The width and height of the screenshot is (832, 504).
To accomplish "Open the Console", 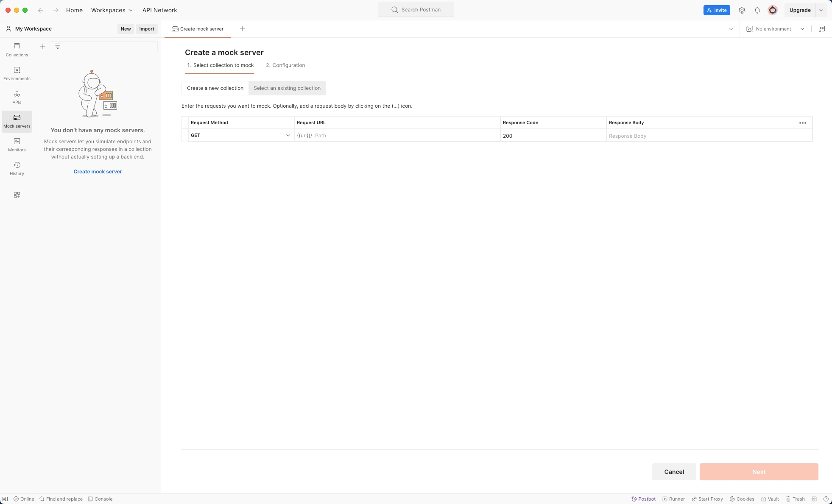I will (100, 499).
